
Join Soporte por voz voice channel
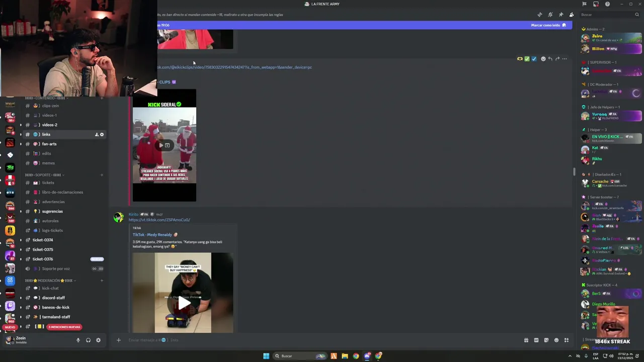64,268
